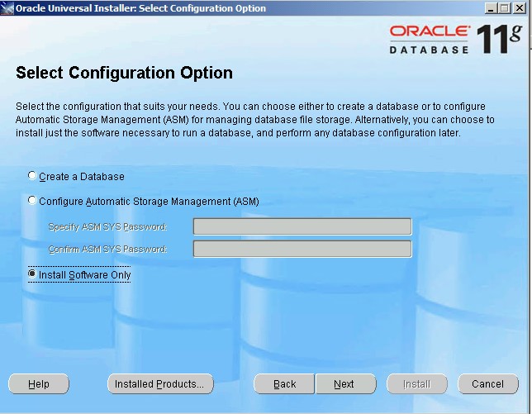The height and width of the screenshot is (414, 532).
Task: Go Back to the previous step
Action: coord(284,384)
